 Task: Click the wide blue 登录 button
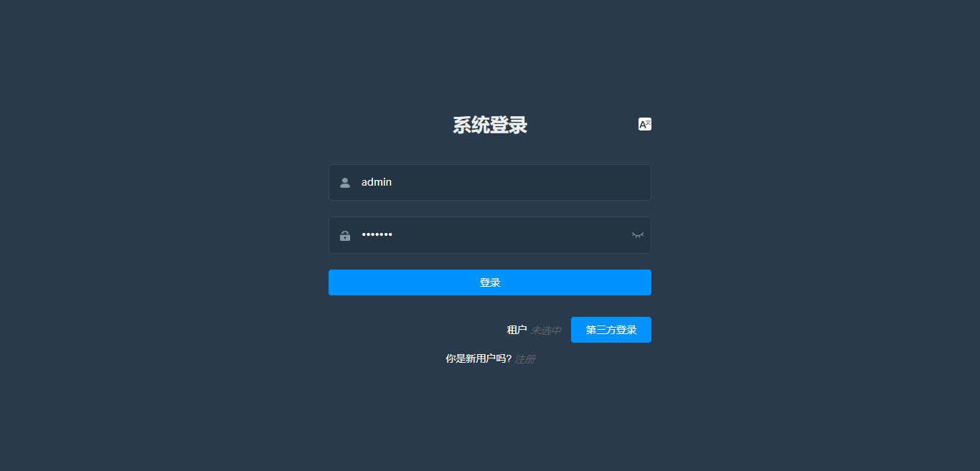(x=490, y=282)
